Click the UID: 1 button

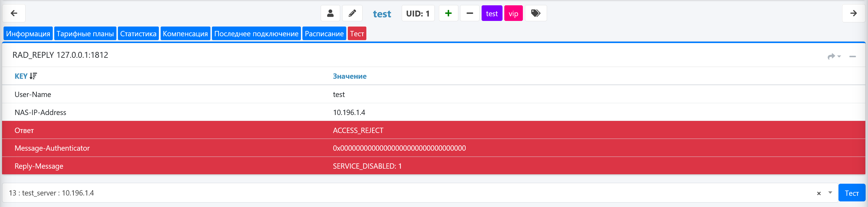point(418,13)
